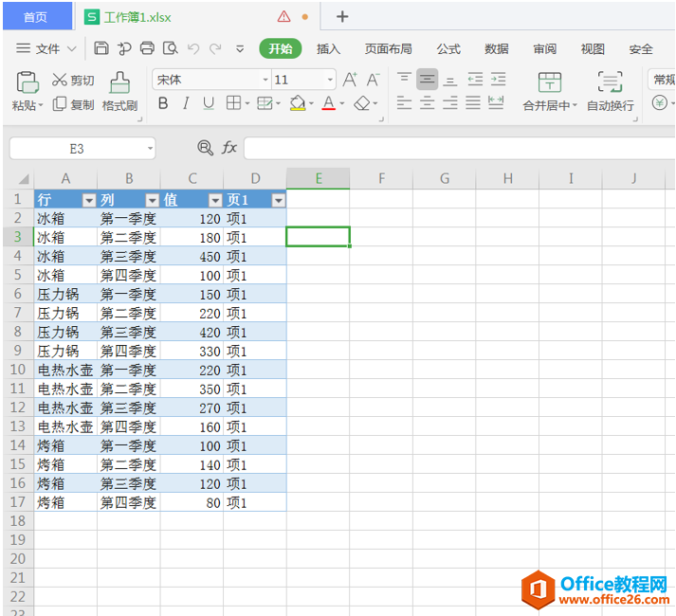Expand the Name Box dropdown arrow

(x=150, y=148)
